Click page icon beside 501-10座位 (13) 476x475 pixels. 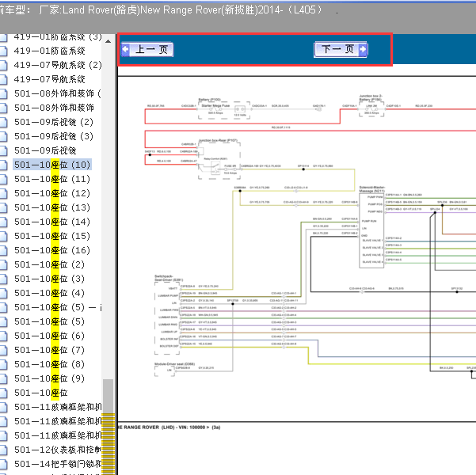click(3, 208)
